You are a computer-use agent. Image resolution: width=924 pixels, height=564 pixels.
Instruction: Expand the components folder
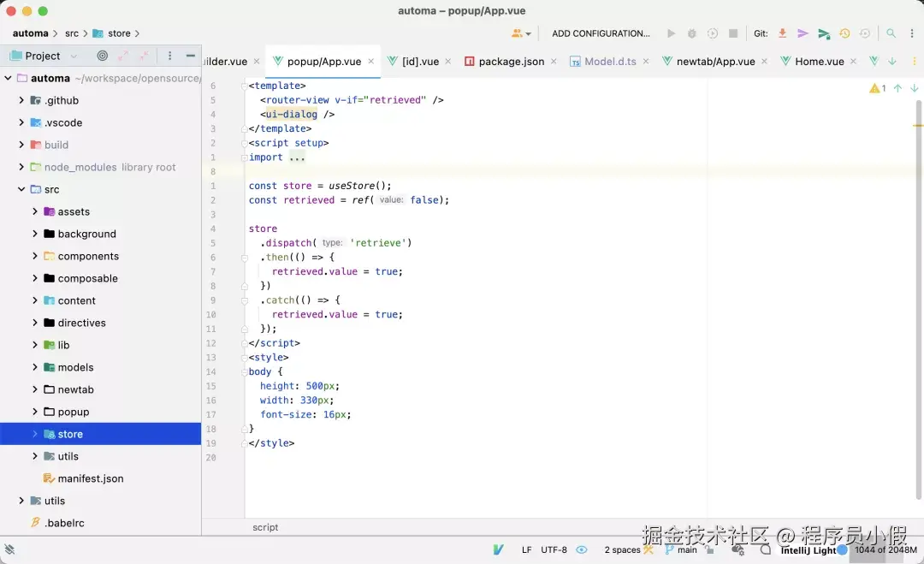tap(35, 256)
